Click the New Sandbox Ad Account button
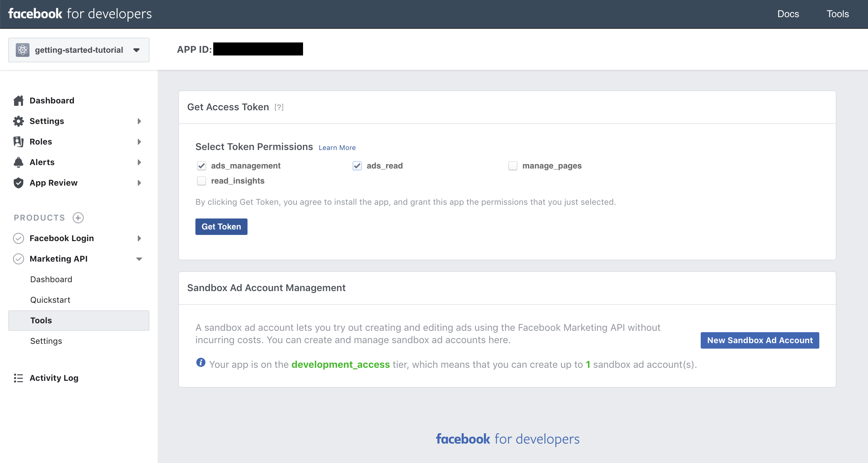 (x=760, y=340)
